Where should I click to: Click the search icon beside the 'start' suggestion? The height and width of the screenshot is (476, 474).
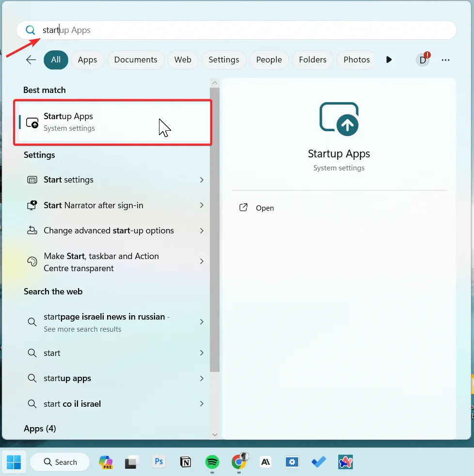pyautogui.click(x=32, y=353)
